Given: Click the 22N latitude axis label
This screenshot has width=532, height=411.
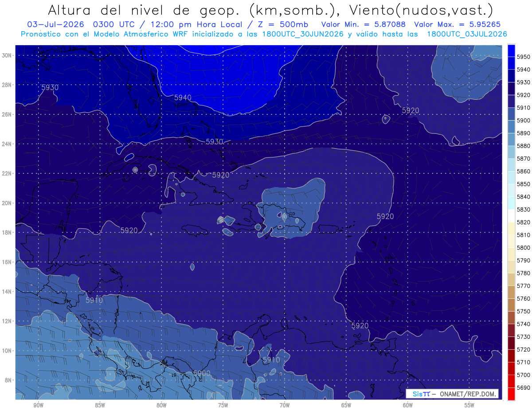Looking at the screenshot, I should click(7, 173).
